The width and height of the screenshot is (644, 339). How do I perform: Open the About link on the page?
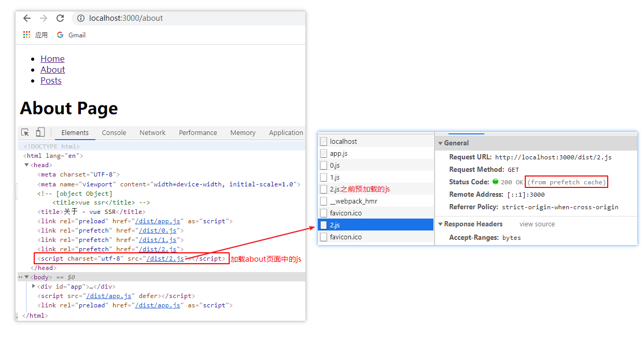(53, 70)
